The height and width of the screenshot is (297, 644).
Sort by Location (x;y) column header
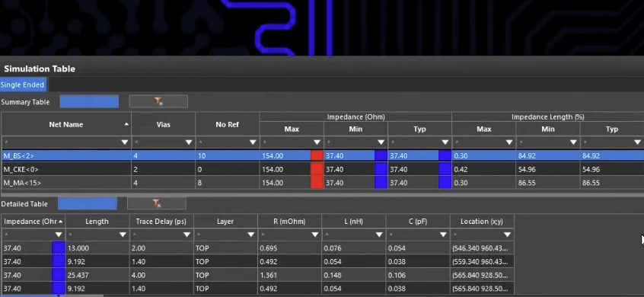tap(482, 222)
